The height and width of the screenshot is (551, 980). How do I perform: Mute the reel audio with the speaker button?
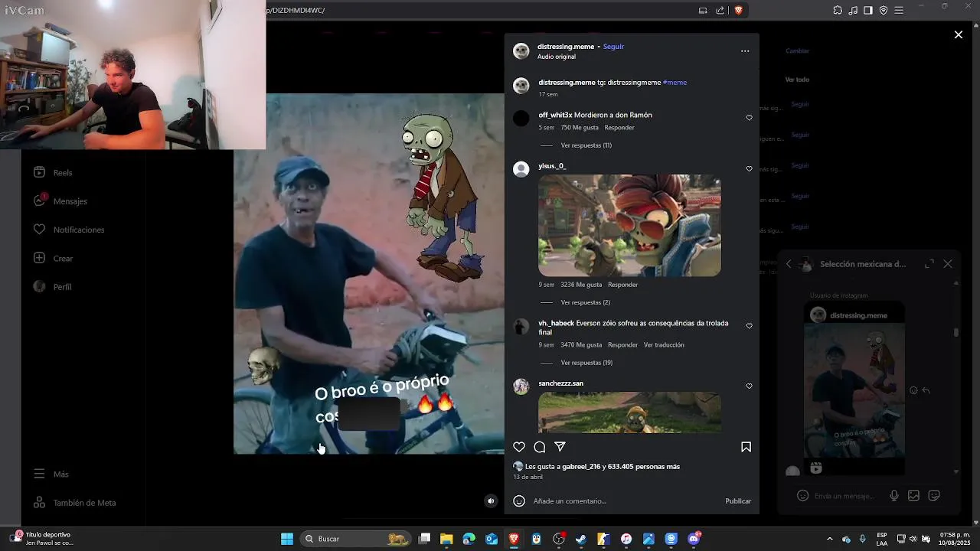492,501
